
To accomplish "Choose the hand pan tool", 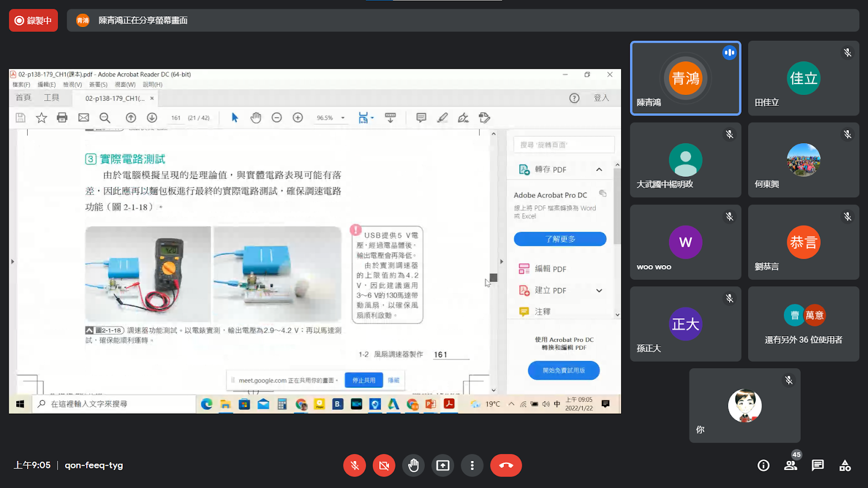I will tap(256, 118).
